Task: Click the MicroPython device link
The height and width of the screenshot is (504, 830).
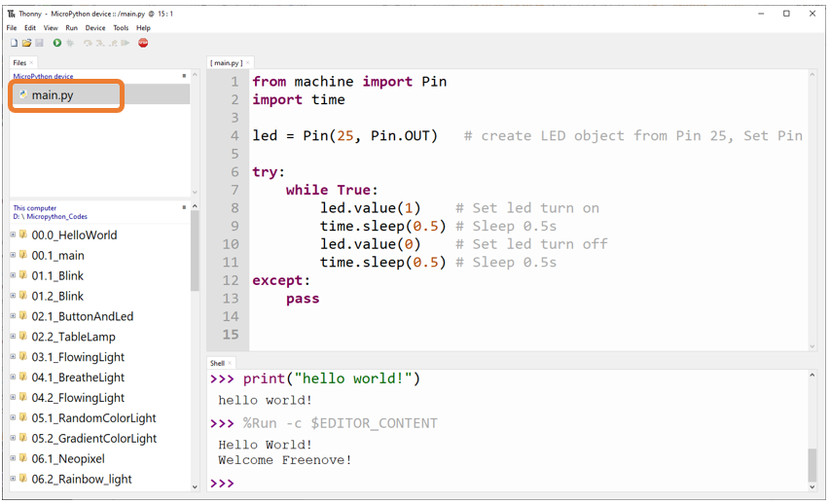Action: pyautogui.click(x=43, y=76)
